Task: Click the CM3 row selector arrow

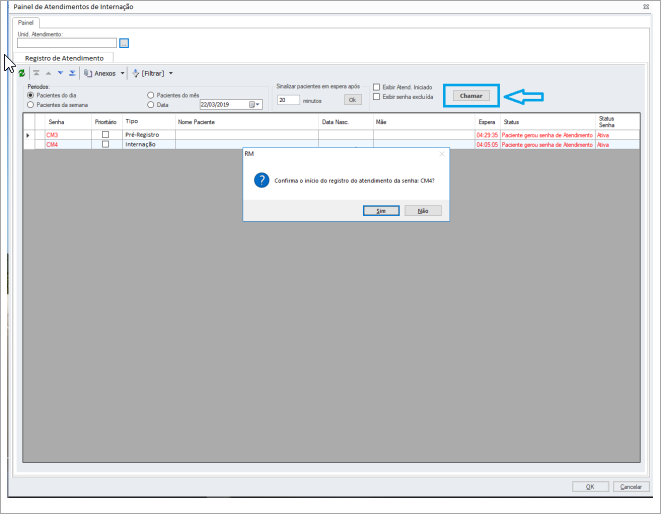Action: (28, 135)
